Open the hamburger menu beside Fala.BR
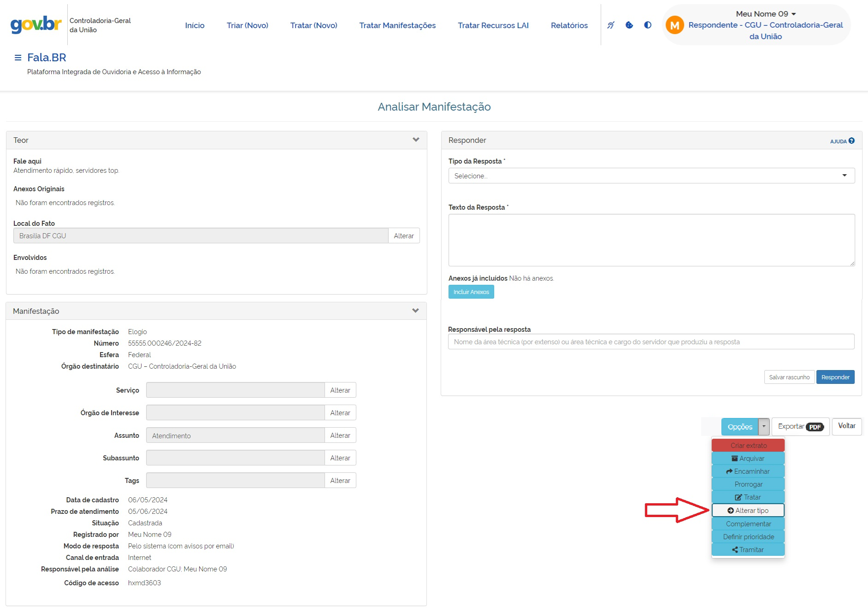This screenshot has height=612, width=868. coord(18,58)
